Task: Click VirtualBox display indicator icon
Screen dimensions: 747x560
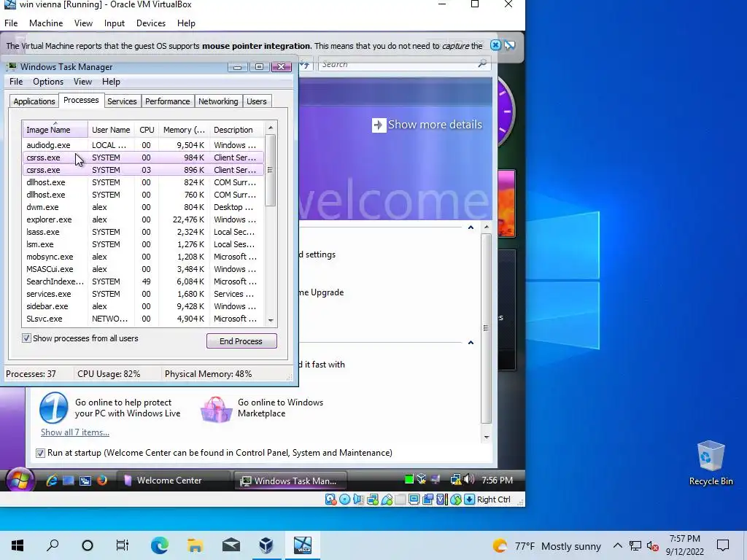Action: point(414,499)
